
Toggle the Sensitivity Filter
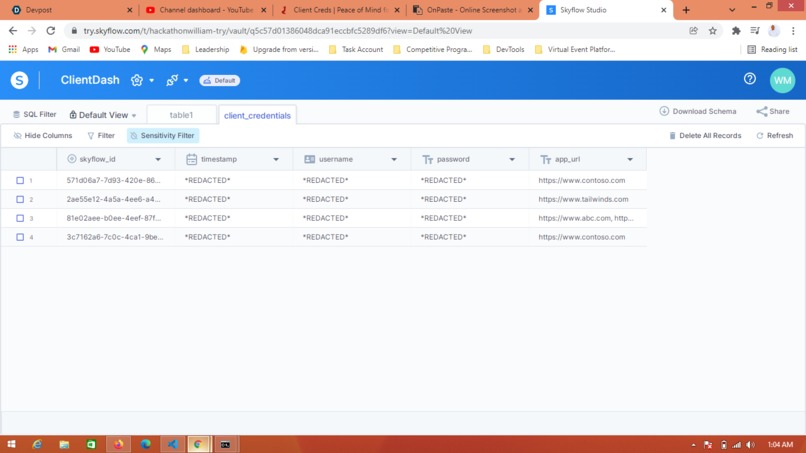(x=163, y=136)
